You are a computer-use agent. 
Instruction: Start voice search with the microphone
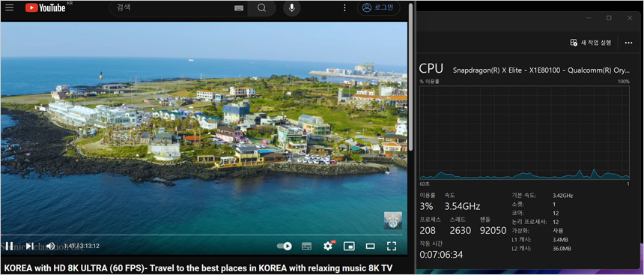pos(291,8)
